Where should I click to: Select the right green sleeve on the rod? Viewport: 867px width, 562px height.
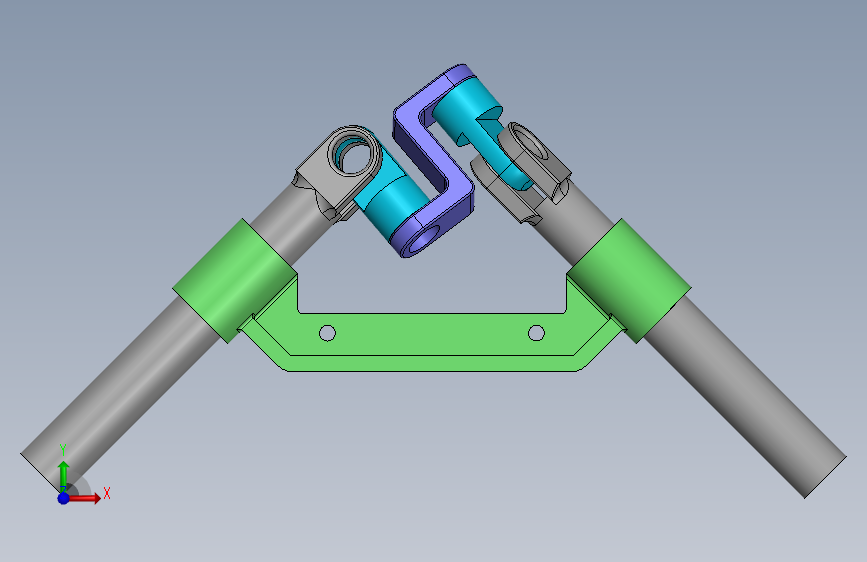tap(629, 280)
